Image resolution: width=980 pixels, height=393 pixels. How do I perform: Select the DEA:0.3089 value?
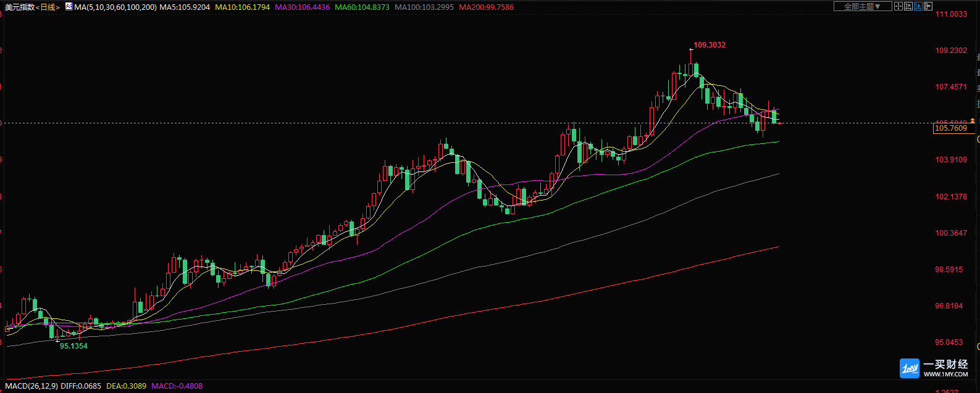point(127,386)
